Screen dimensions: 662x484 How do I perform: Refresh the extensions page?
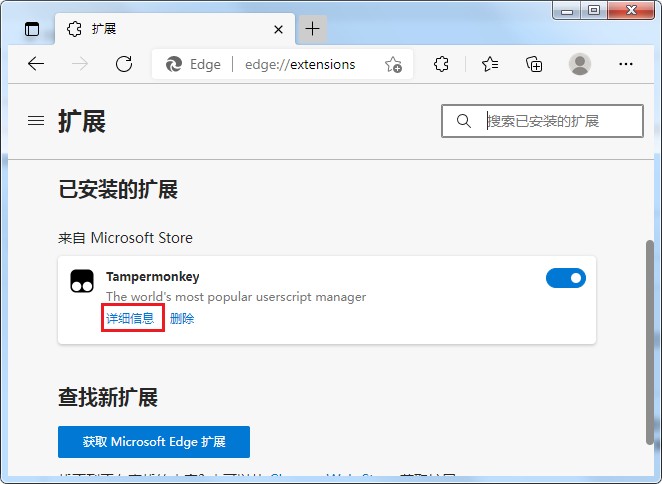[x=124, y=64]
